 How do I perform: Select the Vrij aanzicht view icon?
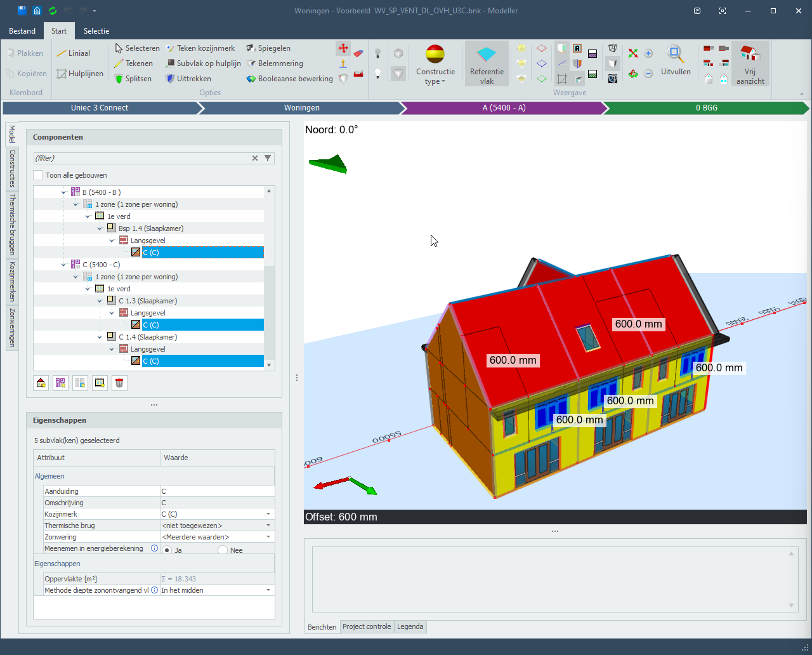click(750, 55)
